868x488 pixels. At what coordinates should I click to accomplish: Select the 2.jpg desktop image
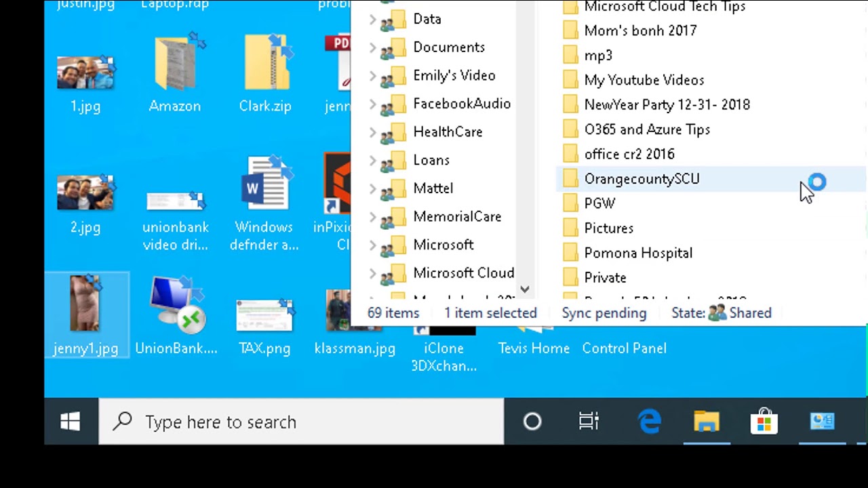[x=85, y=194]
